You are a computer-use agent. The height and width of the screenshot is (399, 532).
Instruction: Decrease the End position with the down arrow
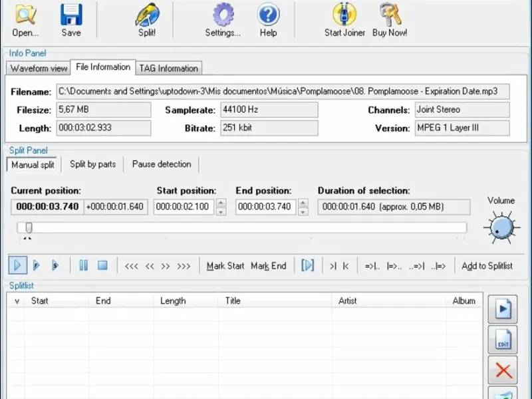pyautogui.click(x=303, y=211)
